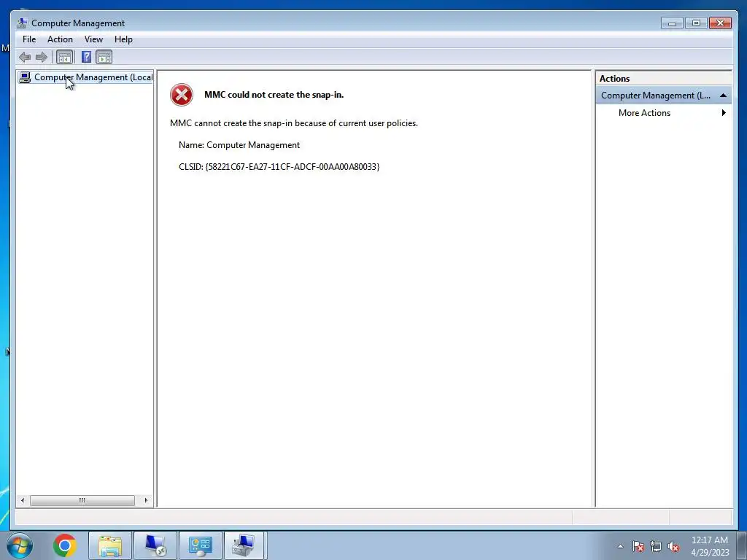Viewport: 747px width, 560px height.
Task: Open the Control Panel taskbar icon
Action: coord(200,545)
